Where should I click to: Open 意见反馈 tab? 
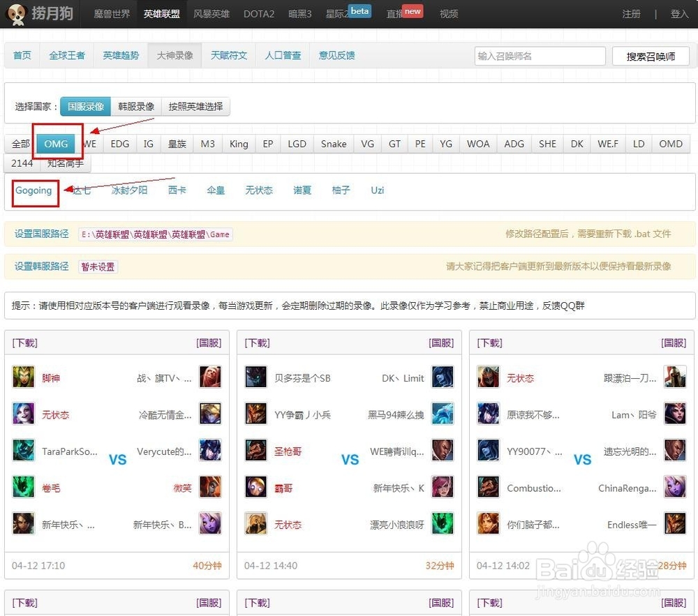[336, 56]
